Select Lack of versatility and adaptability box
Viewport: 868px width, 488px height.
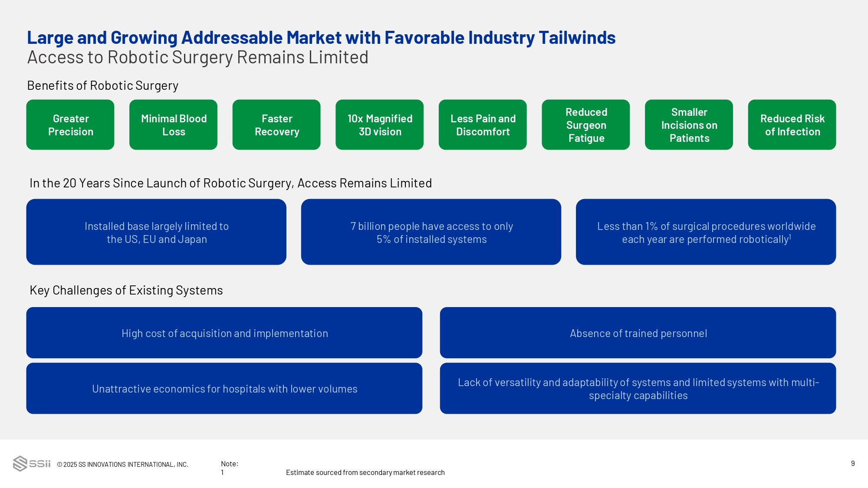pyautogui.click(x=638, y=388)
